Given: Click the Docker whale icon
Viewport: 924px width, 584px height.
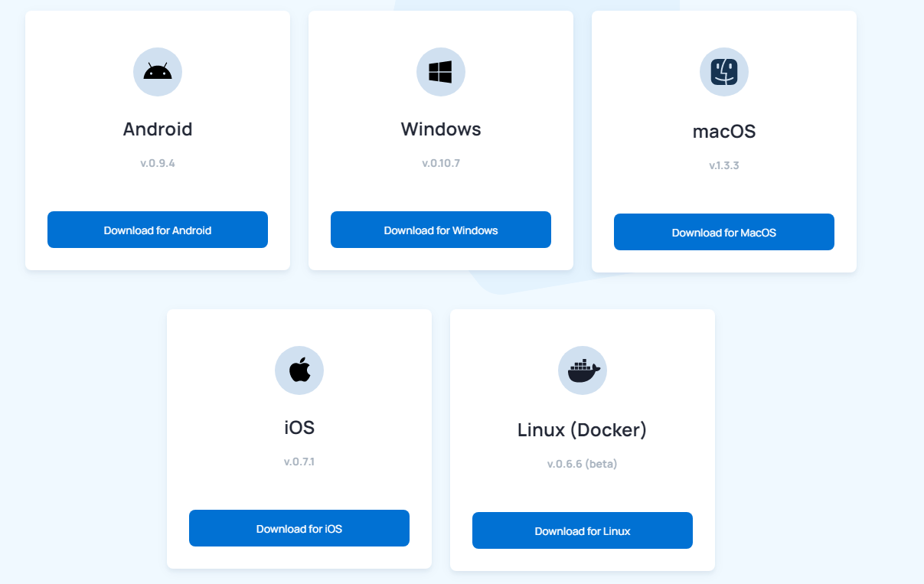Looking at the screenshot, I should 583,370.
